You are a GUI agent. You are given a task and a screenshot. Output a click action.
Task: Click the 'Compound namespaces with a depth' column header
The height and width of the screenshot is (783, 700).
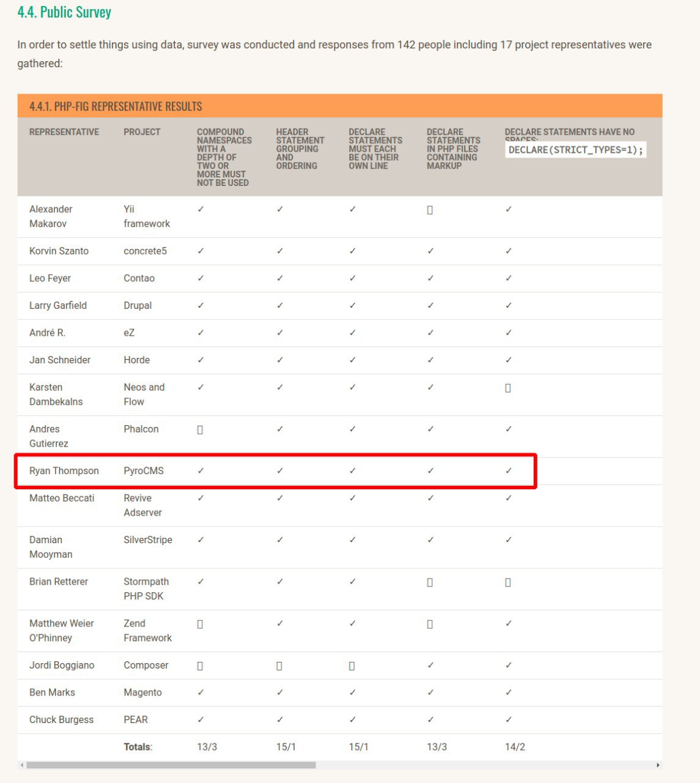[224, 157]
